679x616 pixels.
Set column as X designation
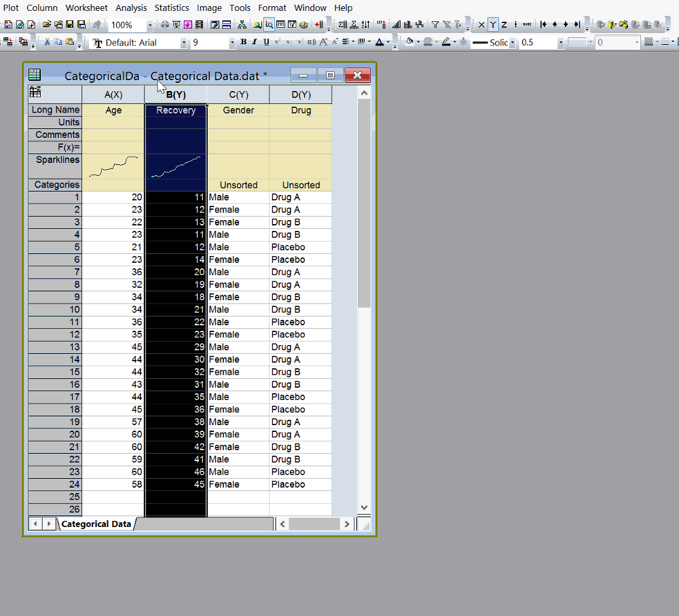pos(481,25)
